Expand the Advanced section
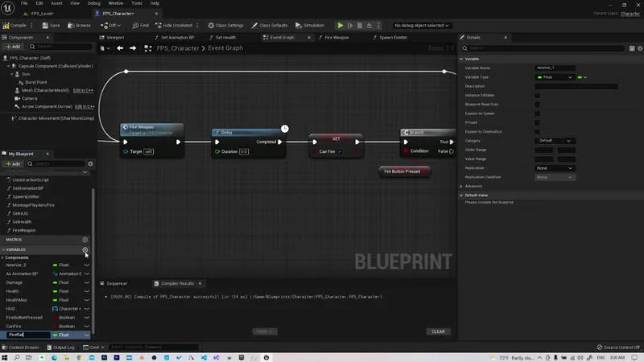Image resolution: width=644 pixels, height=362 pixels. (x=461, y=187)
